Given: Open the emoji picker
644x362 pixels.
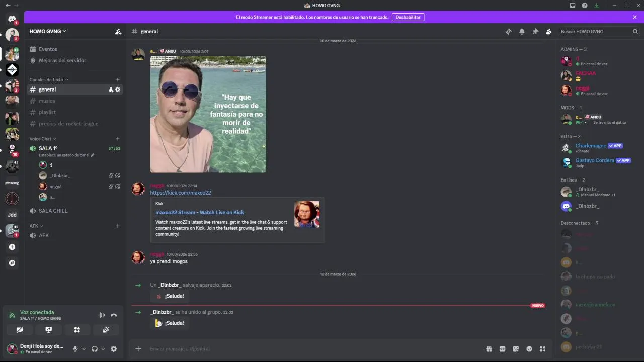Looking at the screenshot, I should (529, 349).
